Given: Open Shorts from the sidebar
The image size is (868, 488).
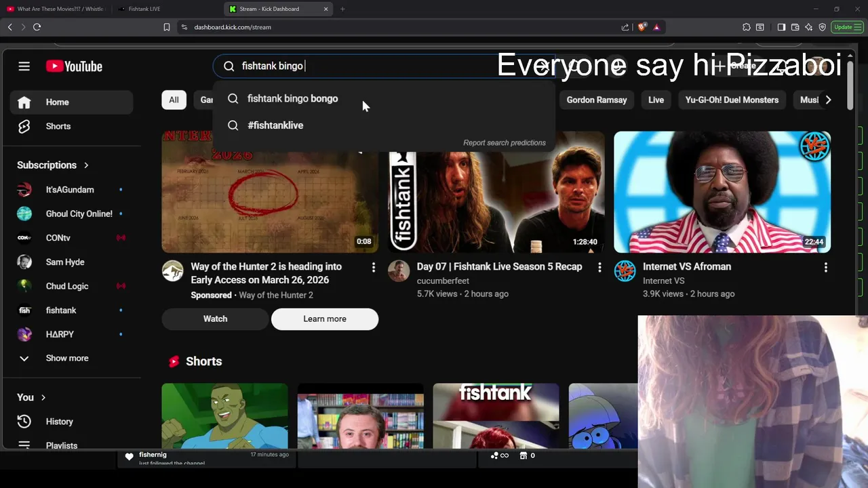Looking at the screenshot, I should (71, 126).
